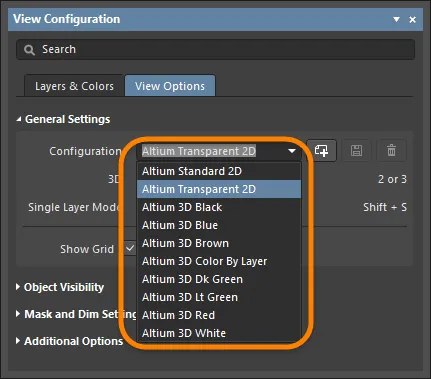Click the create new configuration icon
The height and width of the screenshot is (379, 431).
click(x=321, y=151)
